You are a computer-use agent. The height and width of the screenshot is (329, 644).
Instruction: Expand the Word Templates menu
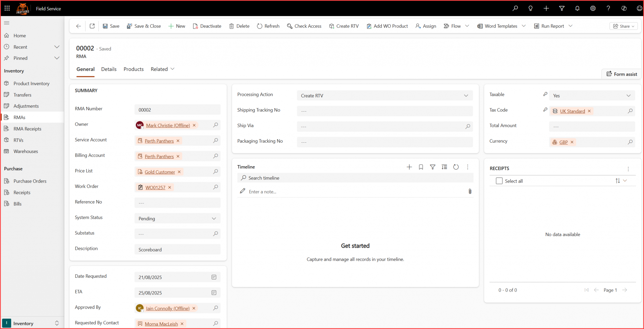point(524,26)
